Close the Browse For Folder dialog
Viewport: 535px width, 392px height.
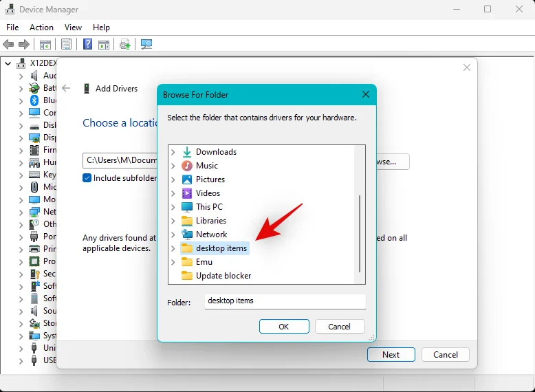[x=365, y=94]
